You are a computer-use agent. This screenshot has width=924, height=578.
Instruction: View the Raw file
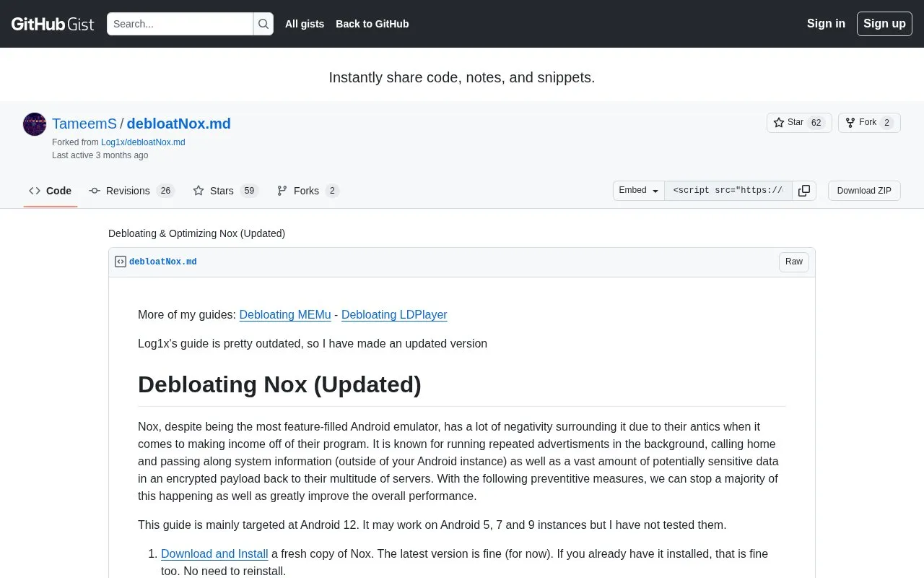(794, 262)
